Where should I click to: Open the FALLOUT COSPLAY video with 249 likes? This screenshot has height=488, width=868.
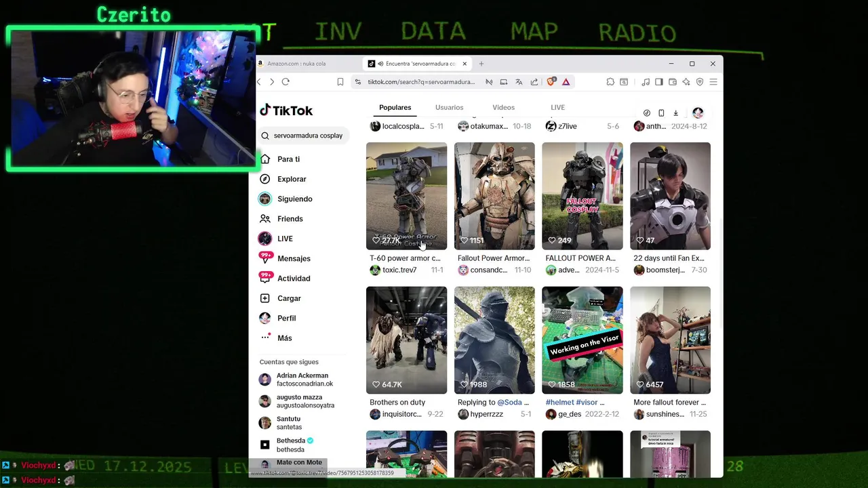point(582,196)
